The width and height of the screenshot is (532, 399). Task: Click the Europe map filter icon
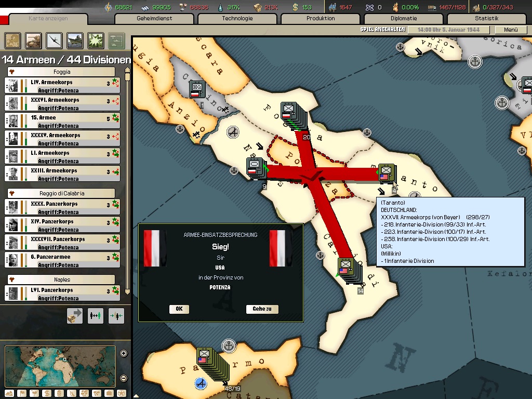[12, 41]
